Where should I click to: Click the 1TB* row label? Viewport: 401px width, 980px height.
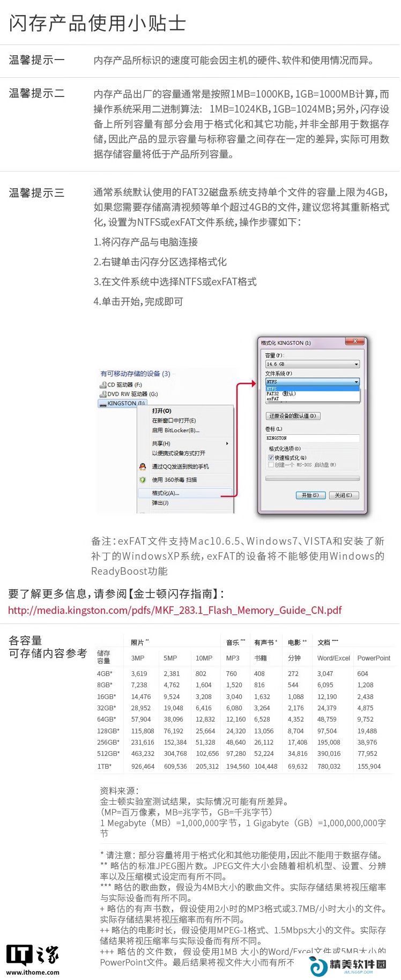[105, 766]
